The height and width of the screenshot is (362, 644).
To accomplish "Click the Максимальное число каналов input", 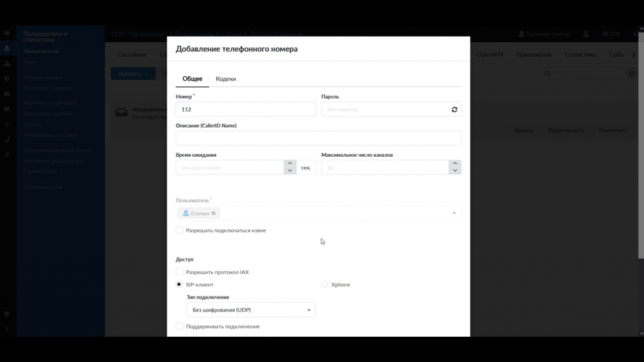I will pos(386,167).
